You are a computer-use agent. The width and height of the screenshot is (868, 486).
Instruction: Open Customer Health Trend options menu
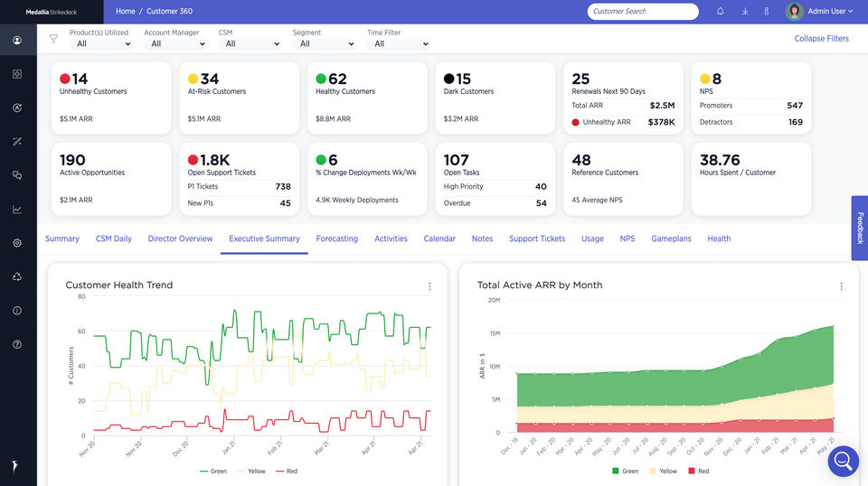pos(429,286)
